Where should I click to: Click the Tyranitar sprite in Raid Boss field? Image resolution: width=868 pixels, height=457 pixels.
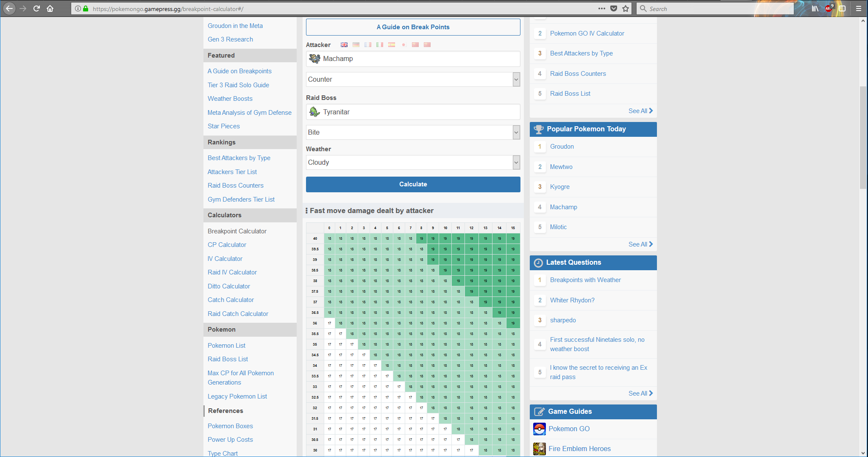[x=314, y=112]
